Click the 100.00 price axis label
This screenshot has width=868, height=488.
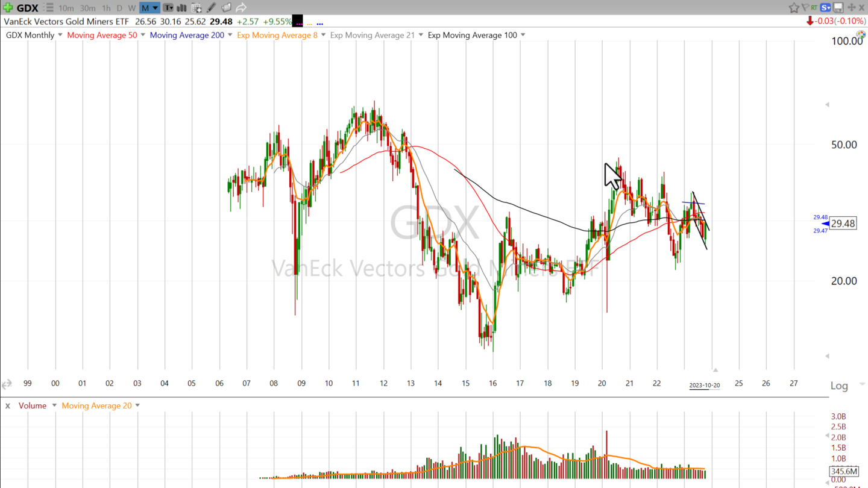(848, 41)
